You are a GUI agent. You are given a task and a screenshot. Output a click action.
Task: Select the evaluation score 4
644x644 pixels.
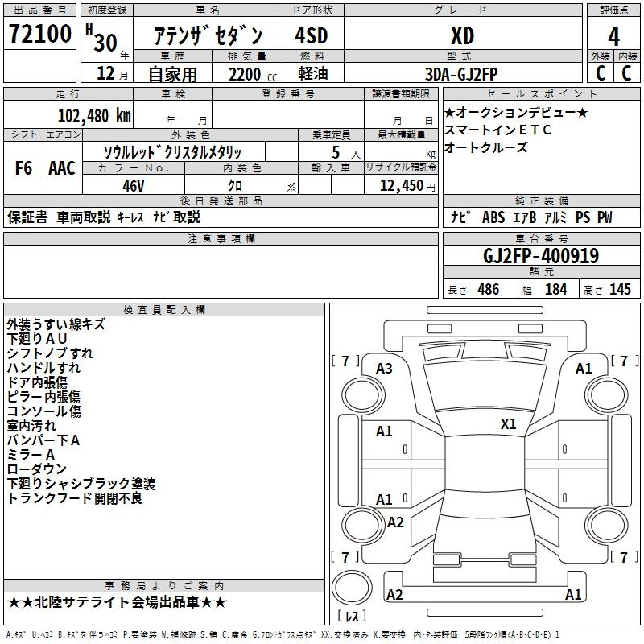pyautogui.click(x=613, y=35)
